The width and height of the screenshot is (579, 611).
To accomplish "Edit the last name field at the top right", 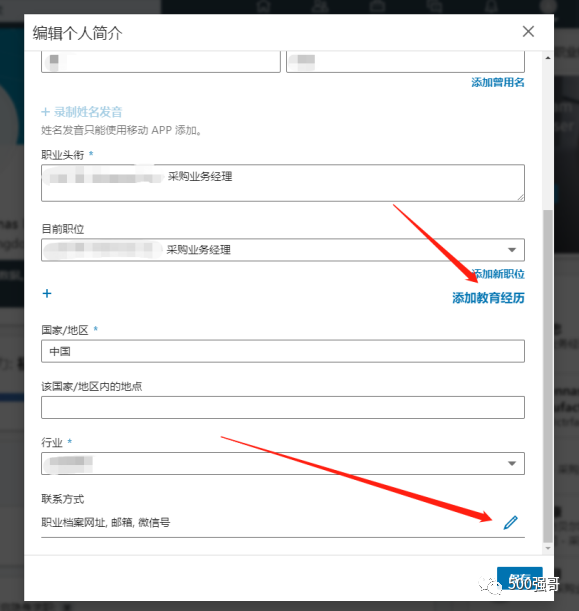I will click(405, 62).
